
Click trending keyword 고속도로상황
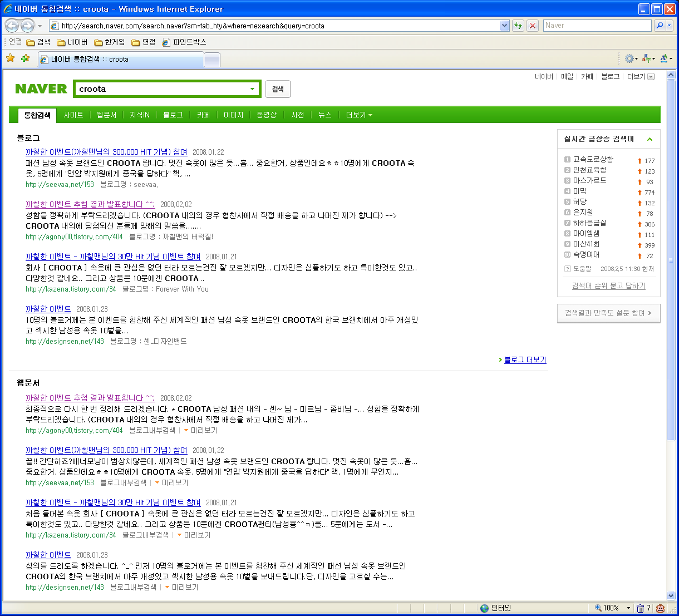pos(593,159)
